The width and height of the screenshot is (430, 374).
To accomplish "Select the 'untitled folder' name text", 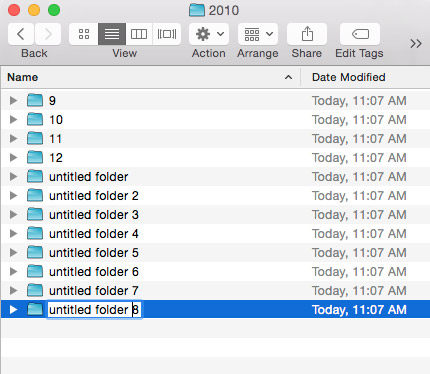I will pyautogui.click(x=89, y=177).
